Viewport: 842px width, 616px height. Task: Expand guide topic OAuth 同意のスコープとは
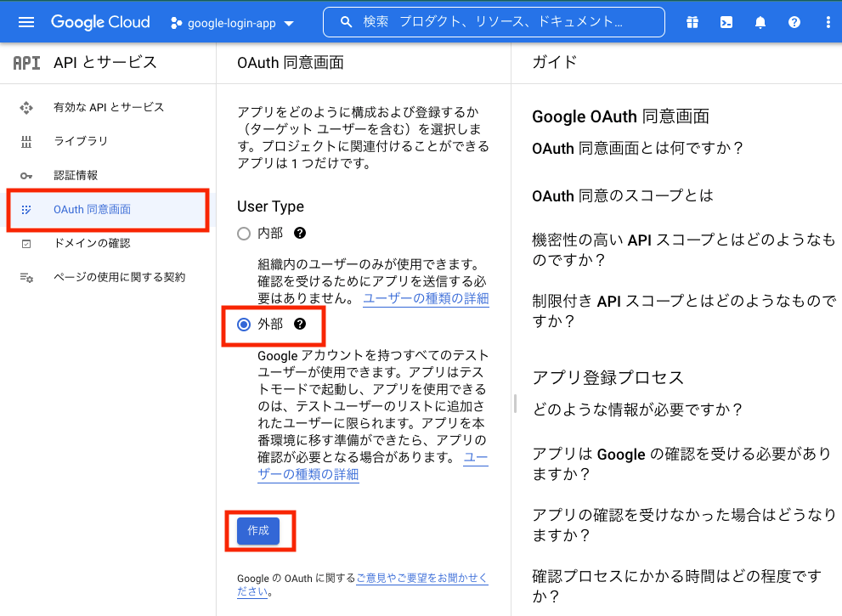[x=623, y=195]
